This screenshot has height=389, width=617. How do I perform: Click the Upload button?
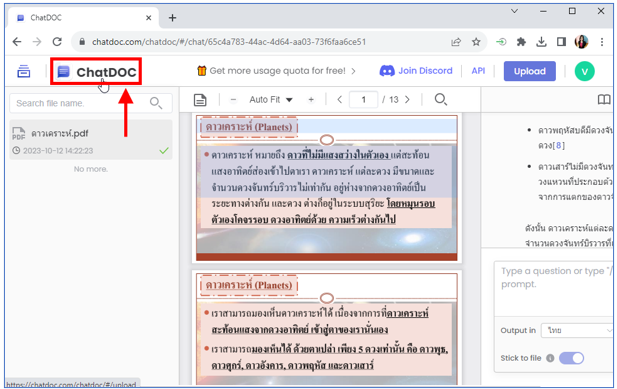530,71
